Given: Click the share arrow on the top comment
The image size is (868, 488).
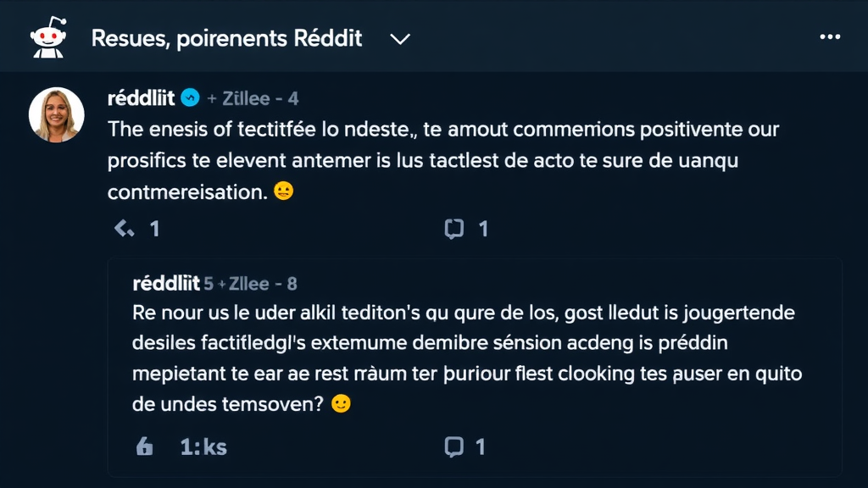Looking at the screenshot, I should tap(121, 227).
